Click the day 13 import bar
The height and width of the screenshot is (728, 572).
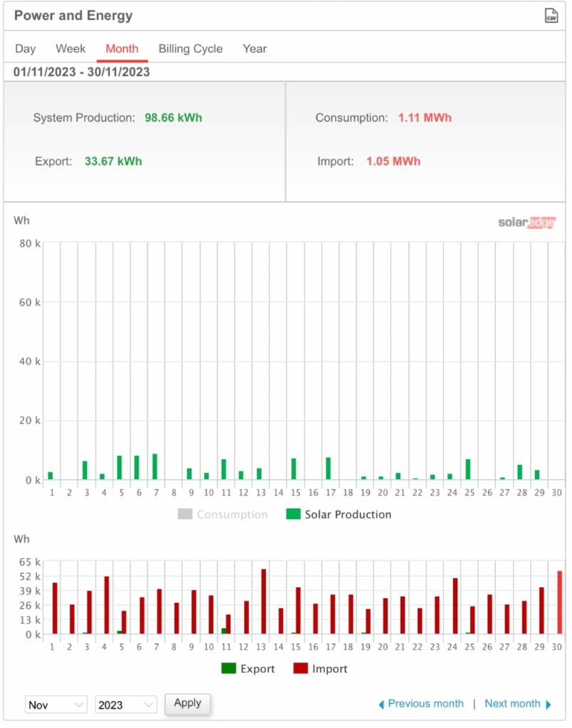click(x=263, y=601)
